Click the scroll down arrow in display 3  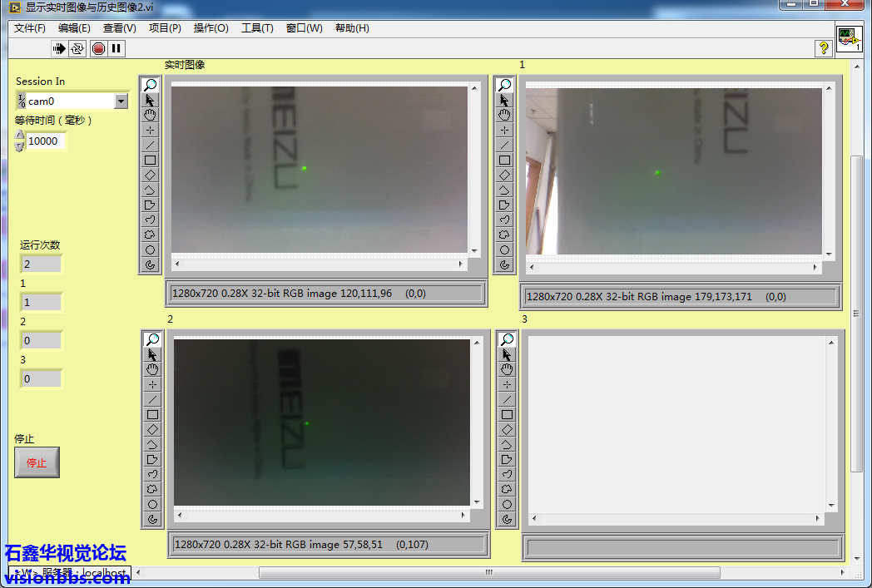click(830, 505)
